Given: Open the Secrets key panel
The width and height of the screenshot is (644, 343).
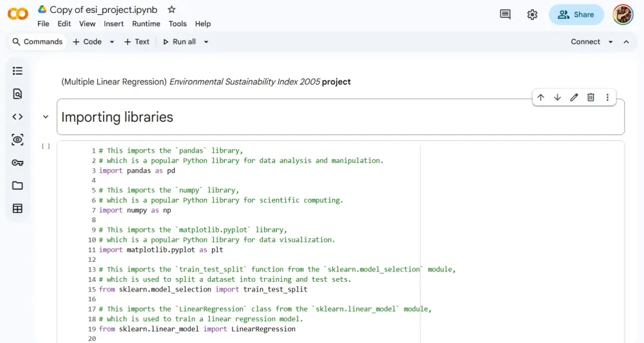Looking at the screenshot, I should [17, 163].
